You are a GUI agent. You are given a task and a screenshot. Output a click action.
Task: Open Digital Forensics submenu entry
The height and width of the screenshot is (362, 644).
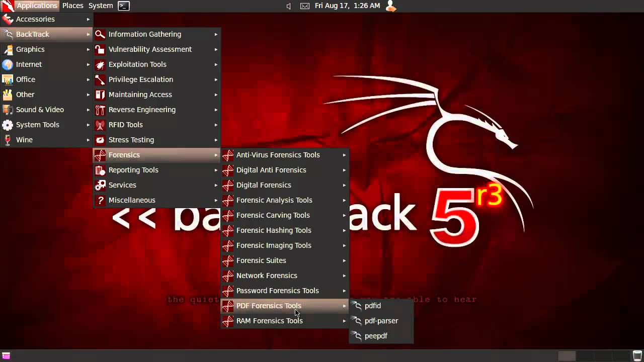(285, 185)
